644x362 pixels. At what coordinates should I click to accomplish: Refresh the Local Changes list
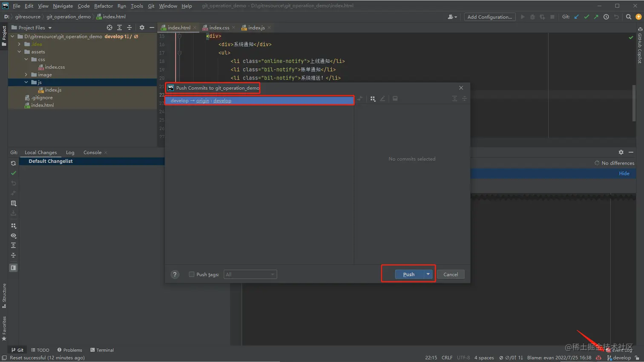click(x=13, y=163)
